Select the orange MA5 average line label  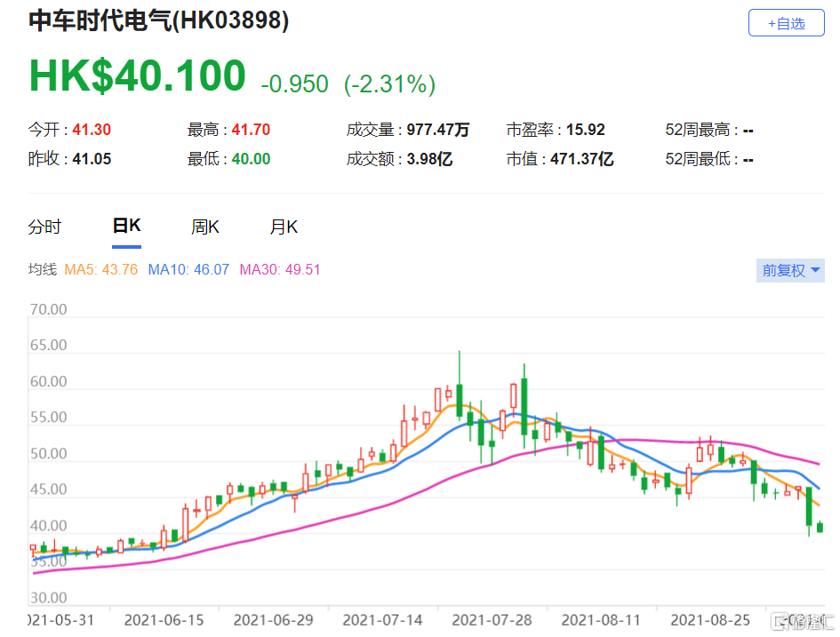point(100,270)
